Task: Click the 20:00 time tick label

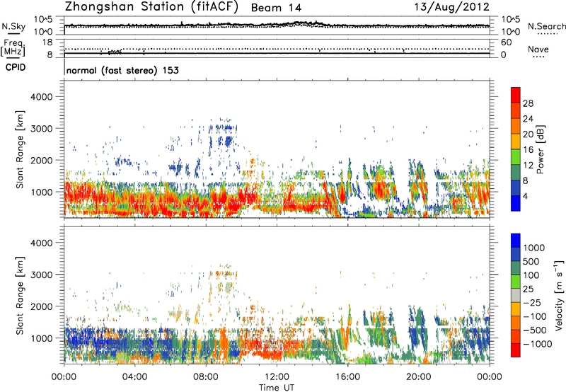Action: tap(419, 377)
